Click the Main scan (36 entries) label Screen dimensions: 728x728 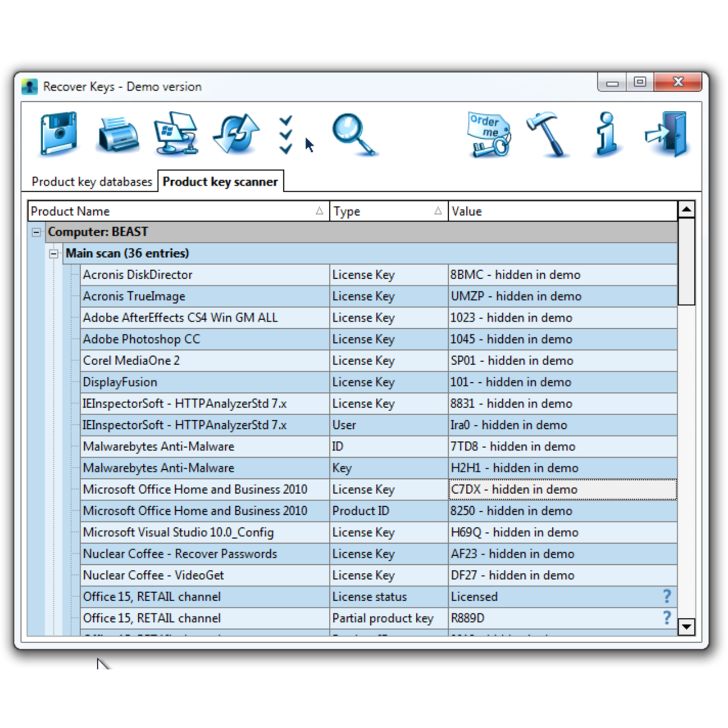point(127,253)
